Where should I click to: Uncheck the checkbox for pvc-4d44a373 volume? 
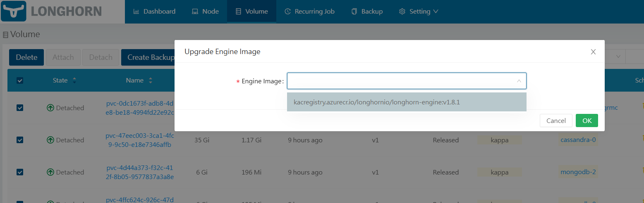coord(20,172)
